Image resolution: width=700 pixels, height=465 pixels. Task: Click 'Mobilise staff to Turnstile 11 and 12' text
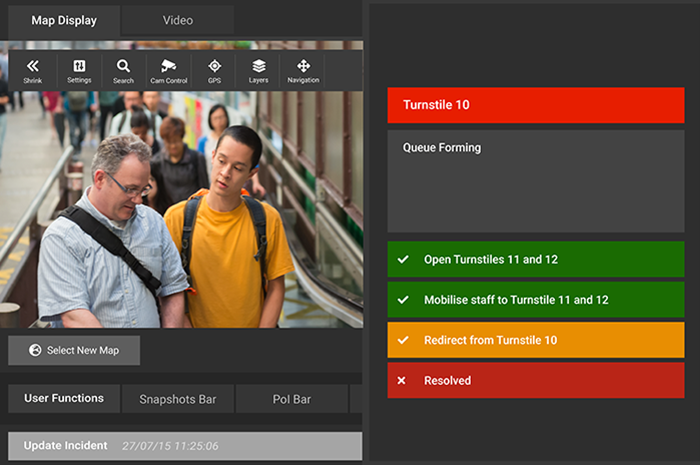pos(516,300)
